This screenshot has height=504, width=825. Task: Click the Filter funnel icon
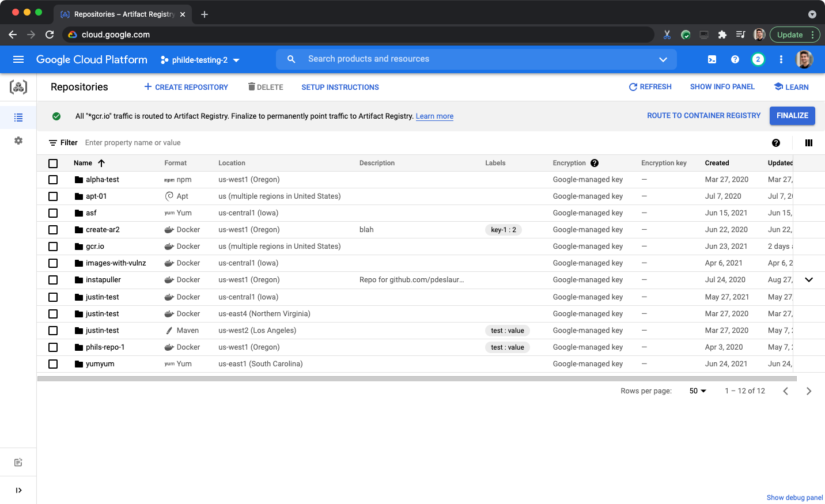tap(53, 143)
